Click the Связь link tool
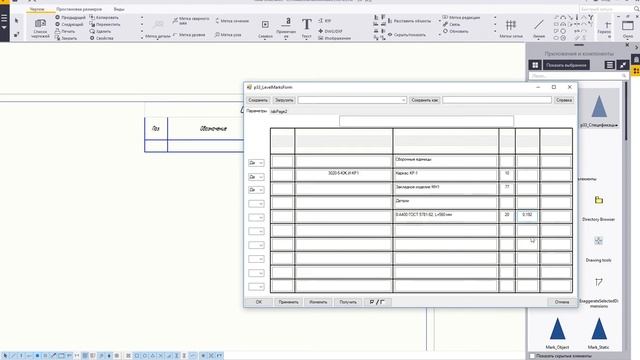This screenshot has height=360, width=640. point(451,24)
